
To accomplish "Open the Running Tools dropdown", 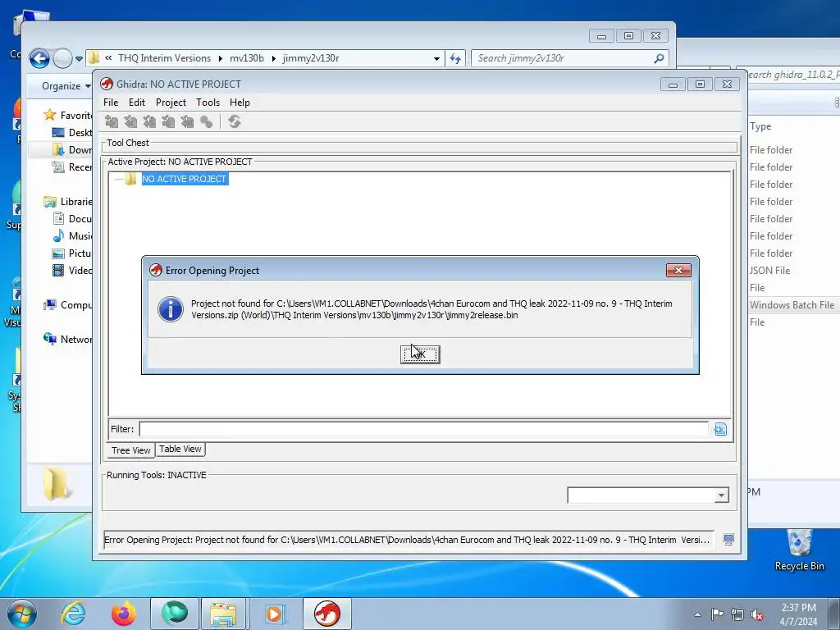I will (721, 495).
